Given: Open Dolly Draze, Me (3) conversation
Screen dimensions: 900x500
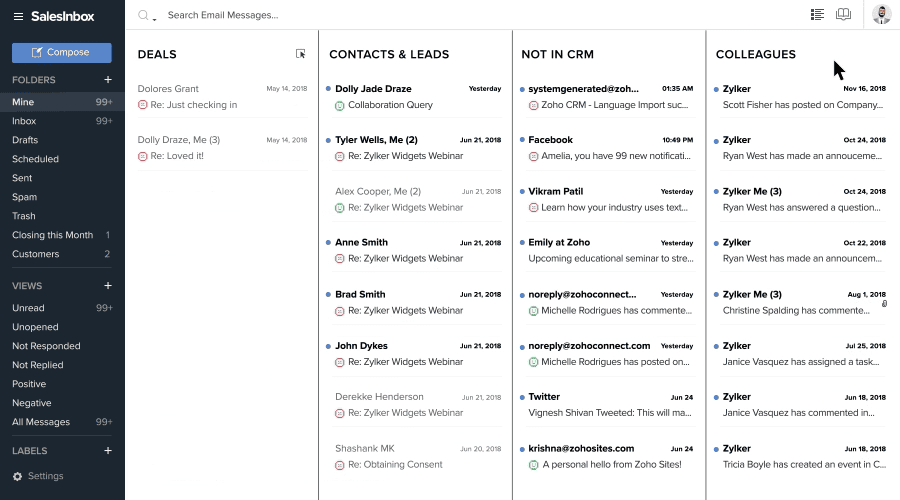Looking at the screenshot, I should (222, 148).
